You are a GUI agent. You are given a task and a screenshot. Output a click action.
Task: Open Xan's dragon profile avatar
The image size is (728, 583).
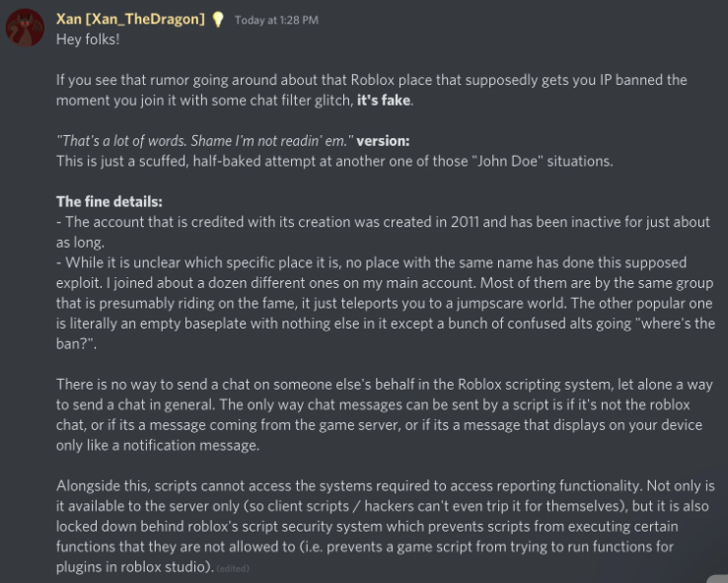[x=25, y=28]
